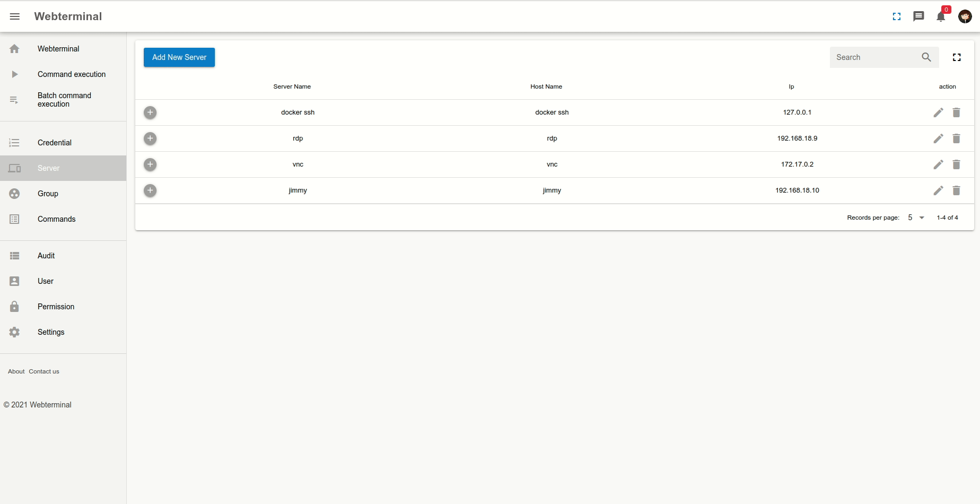Edit the vnc server entry
This screenshot has width=980, height=504.
click(938, 164)
